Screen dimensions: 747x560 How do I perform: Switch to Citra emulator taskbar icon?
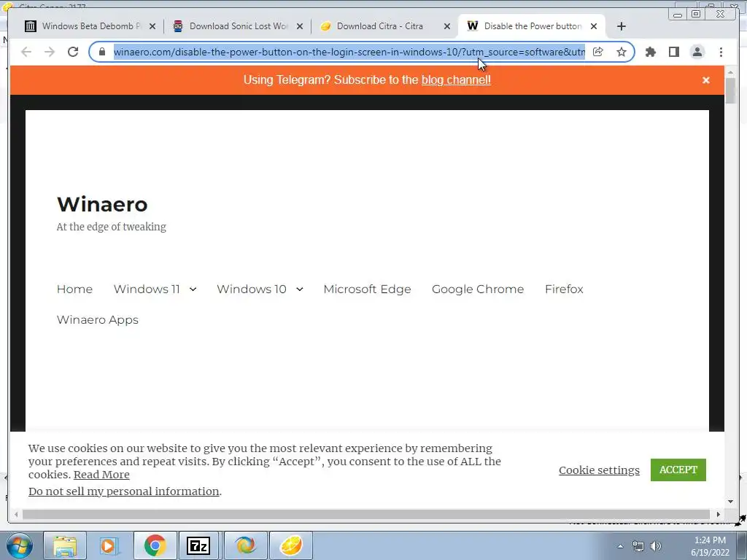click(291, 545)
